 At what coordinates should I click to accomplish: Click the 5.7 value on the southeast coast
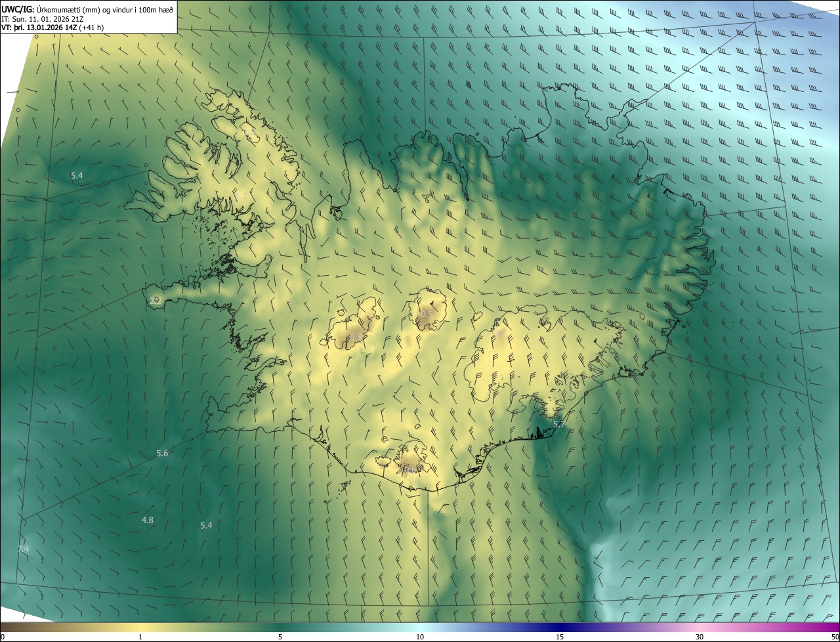pyautogui.click(x=558, y=425)
